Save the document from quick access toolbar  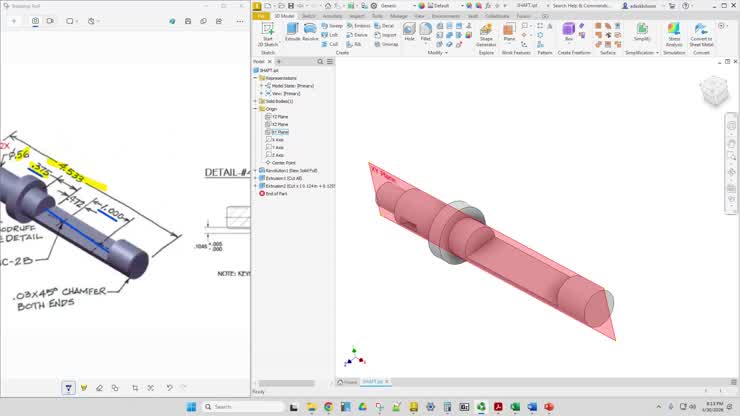point(291,6)
